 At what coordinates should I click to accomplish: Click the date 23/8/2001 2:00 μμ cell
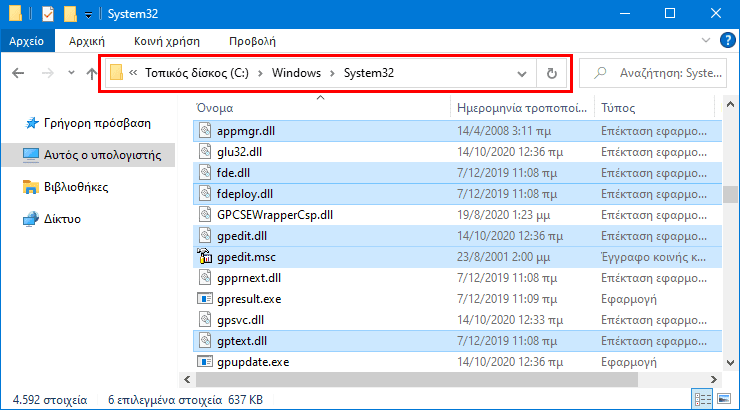tap(504, 257)
